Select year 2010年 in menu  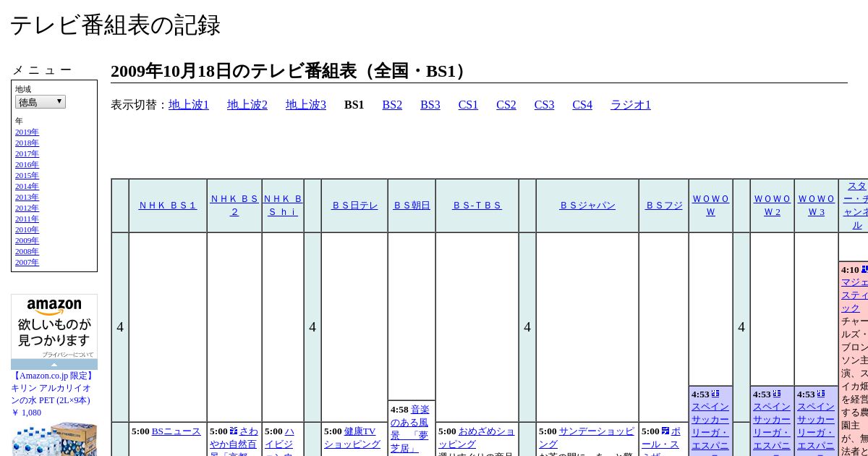coord(27,230)
